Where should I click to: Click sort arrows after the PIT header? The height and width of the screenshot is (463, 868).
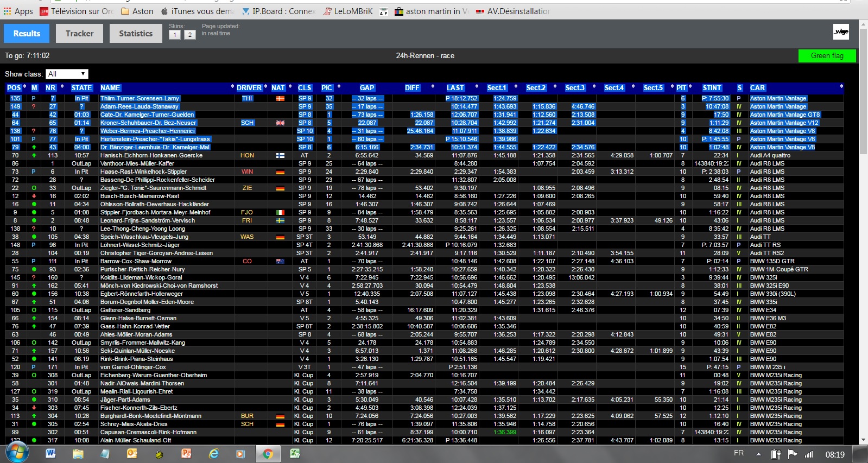pos(690,87)
